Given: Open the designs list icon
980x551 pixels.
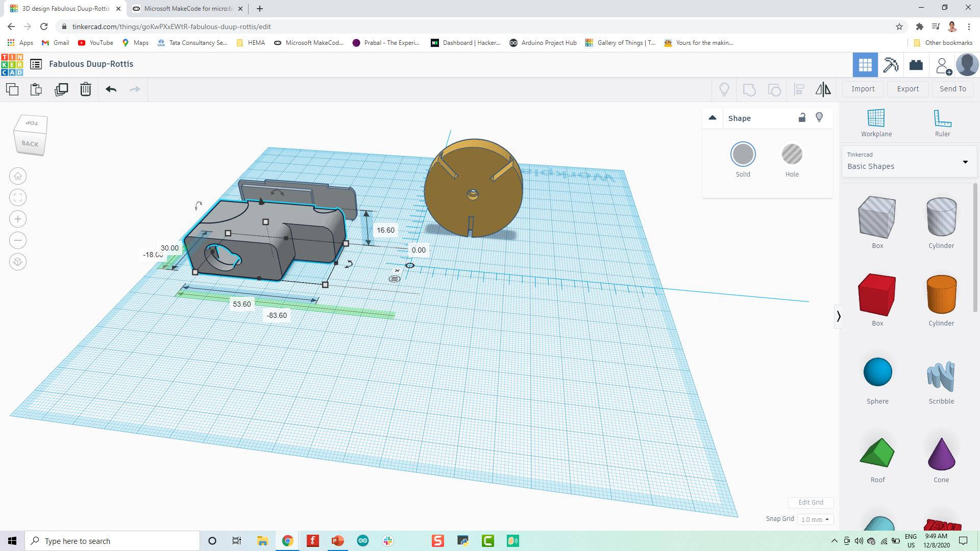Looking at the screenshot, I should pyautogui.click(x=36, y=64).
